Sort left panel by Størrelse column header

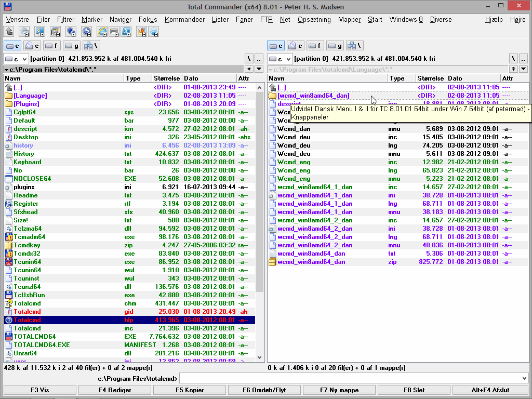click(x=167, y=78)
